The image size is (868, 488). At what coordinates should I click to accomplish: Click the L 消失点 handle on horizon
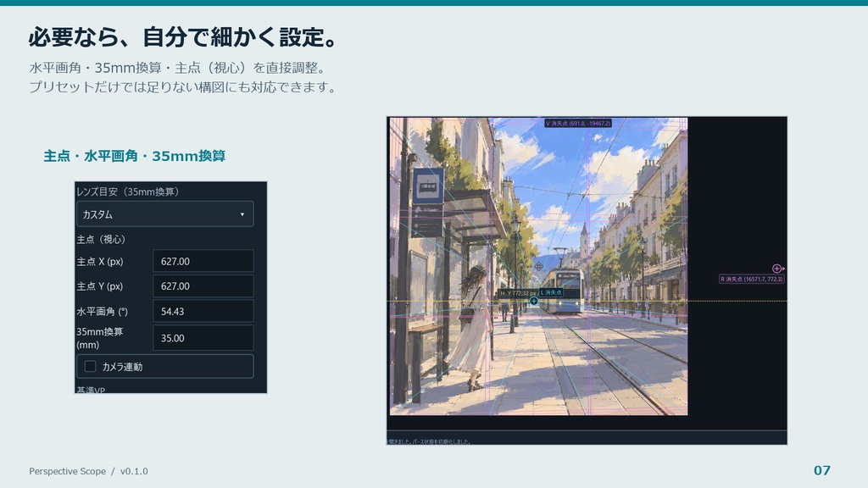(x=534, y=301)
